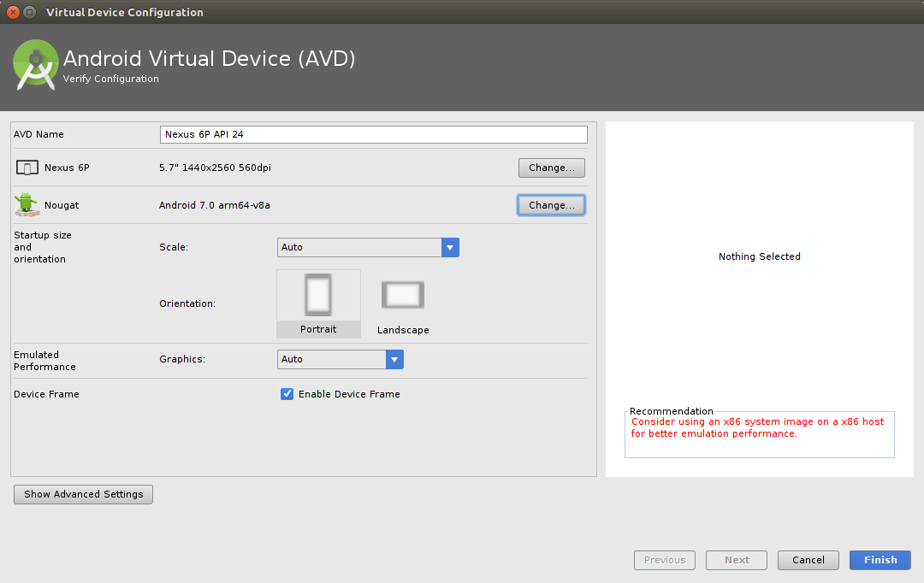Show Advanced Settings
Screen dimensions: 924x583
(x=83, y=494)
